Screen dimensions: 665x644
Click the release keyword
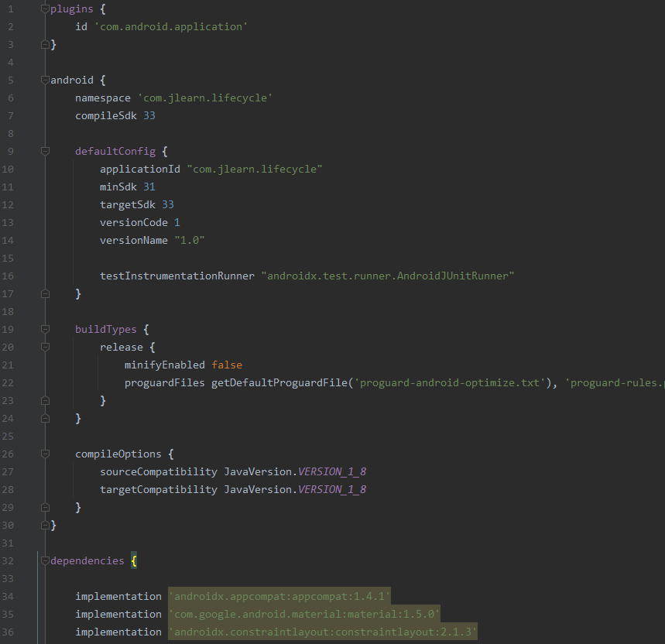(x=122, y=348)
